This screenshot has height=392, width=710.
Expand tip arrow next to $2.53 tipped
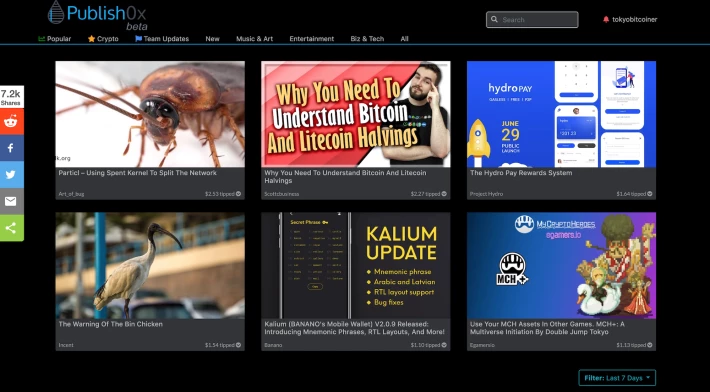point(238,194)
